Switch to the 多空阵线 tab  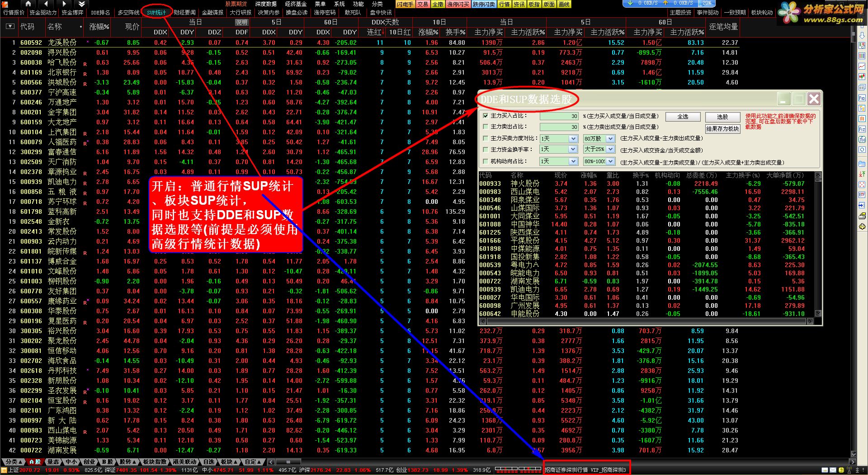click(128, 13)
